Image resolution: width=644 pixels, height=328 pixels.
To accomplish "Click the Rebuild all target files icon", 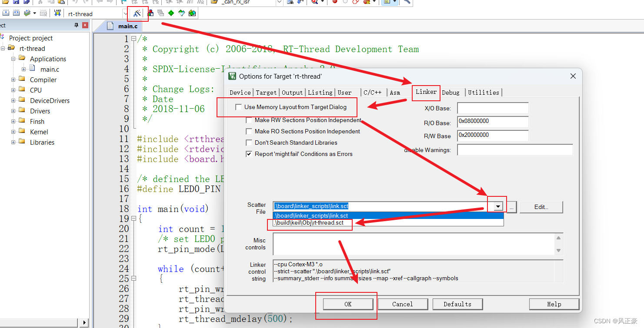I will (26, 13).
